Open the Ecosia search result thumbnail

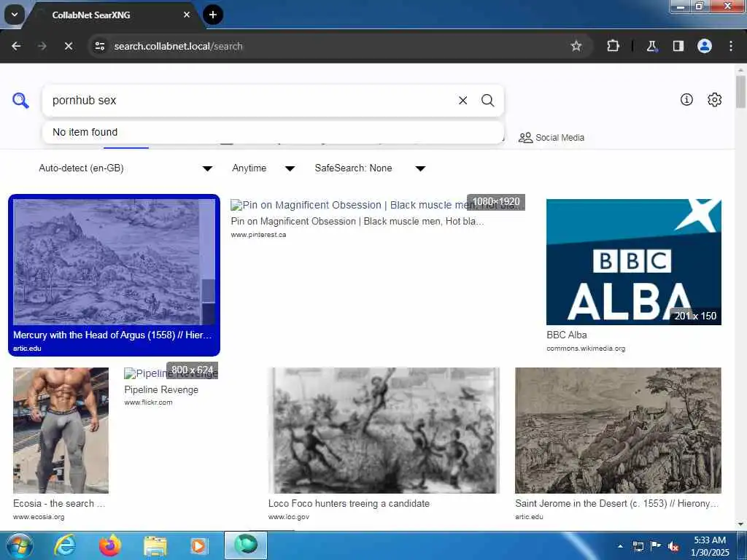pos(61,430)
